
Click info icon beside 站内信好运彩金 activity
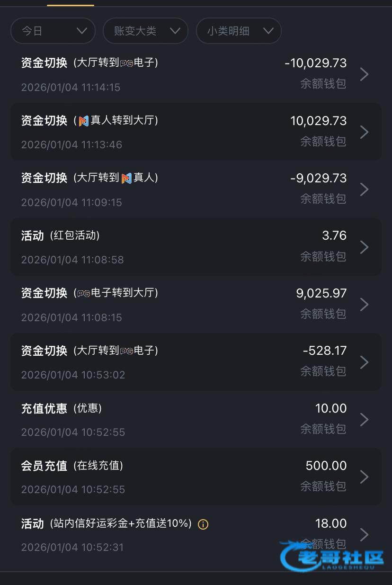[203, 524]
